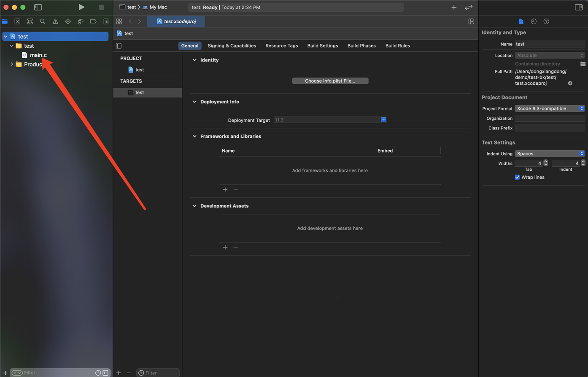
Task: Add a framework or library
Action: coord(225,190)
